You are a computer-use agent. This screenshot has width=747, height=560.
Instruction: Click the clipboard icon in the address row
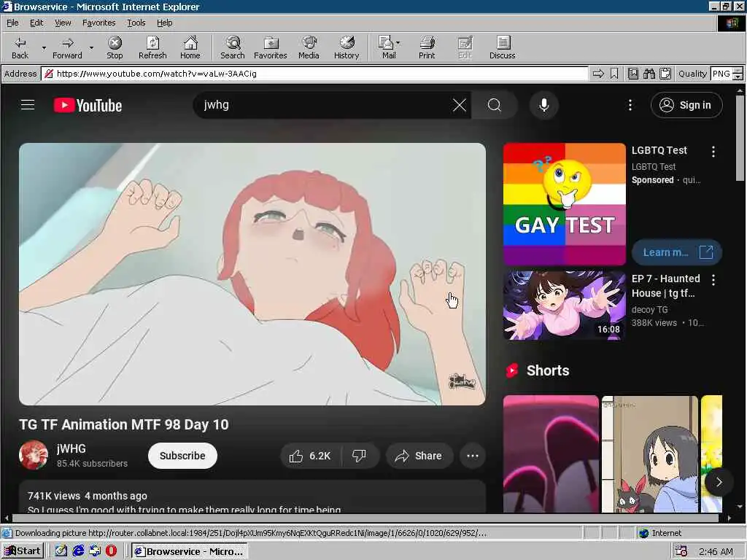pos(665,74)
